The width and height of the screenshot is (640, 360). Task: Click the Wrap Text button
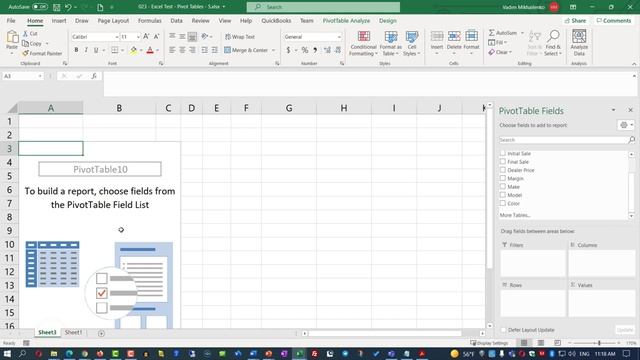240,37
